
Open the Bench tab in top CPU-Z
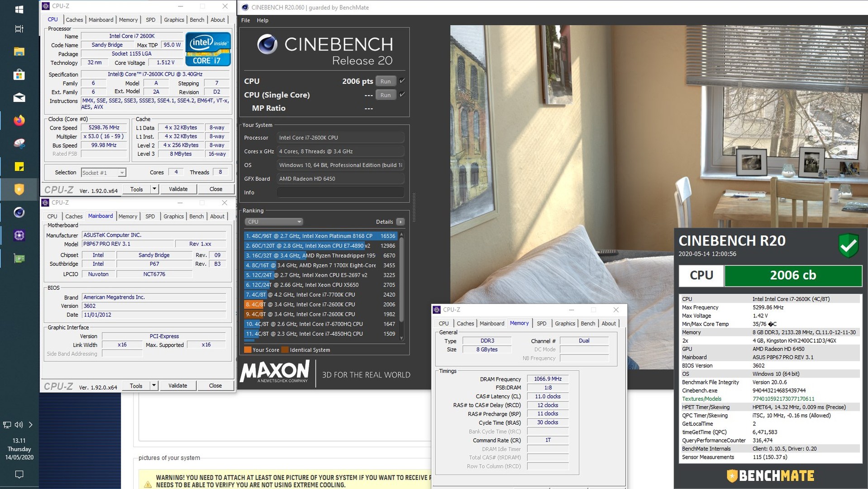point(197,20)
